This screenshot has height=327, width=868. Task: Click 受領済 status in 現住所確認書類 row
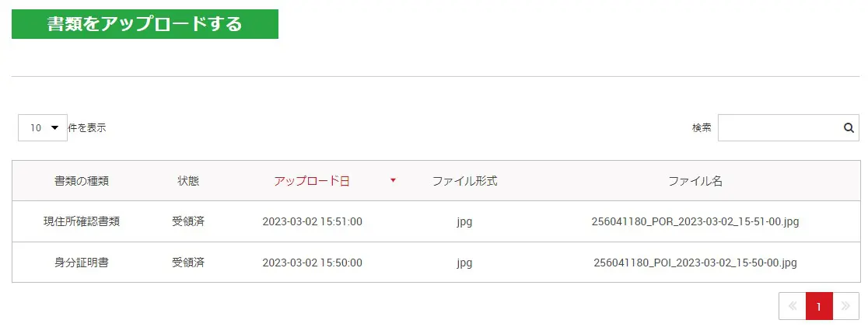click(x=188, y=221)
